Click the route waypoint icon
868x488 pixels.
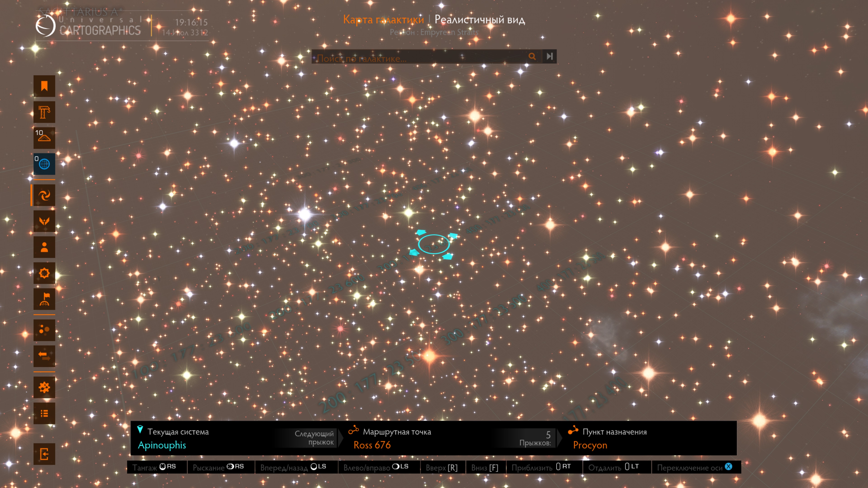tap(354, 430)
